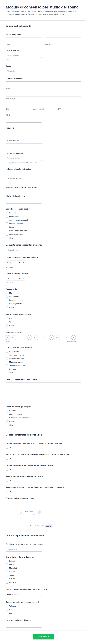
Task: Open 'Da quanto tempo è presente il problema' dropdown
Action: 24,250
